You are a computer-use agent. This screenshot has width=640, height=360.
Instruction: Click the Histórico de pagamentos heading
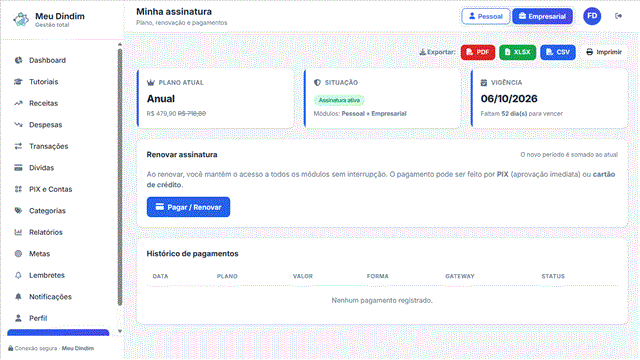click(192, 253)
